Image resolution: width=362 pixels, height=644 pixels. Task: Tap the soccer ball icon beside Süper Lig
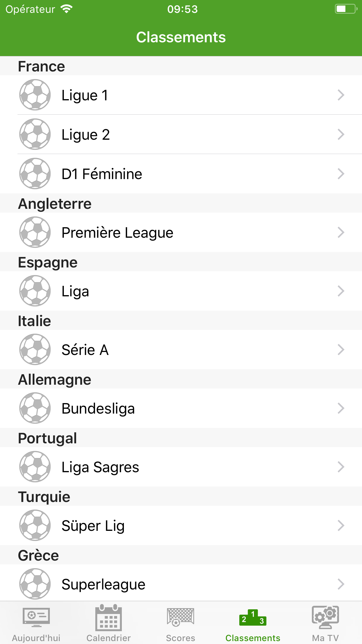pos(35,525)
